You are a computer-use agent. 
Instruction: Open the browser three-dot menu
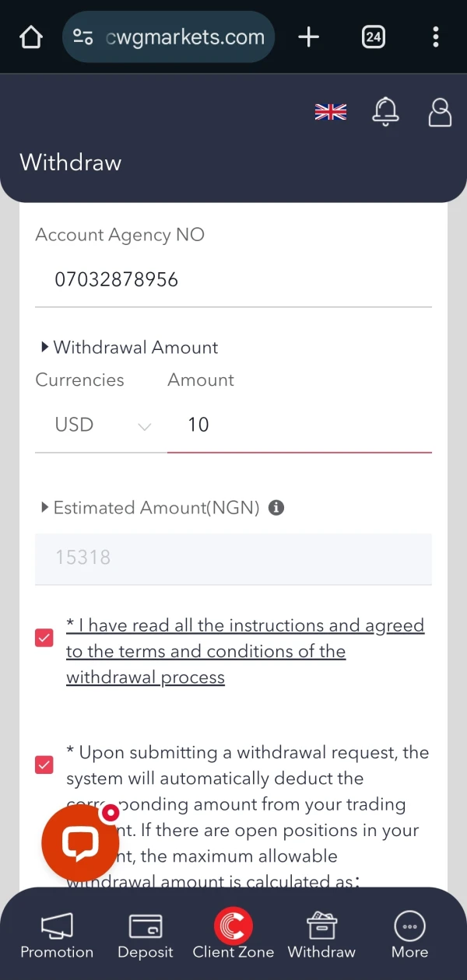436,37
